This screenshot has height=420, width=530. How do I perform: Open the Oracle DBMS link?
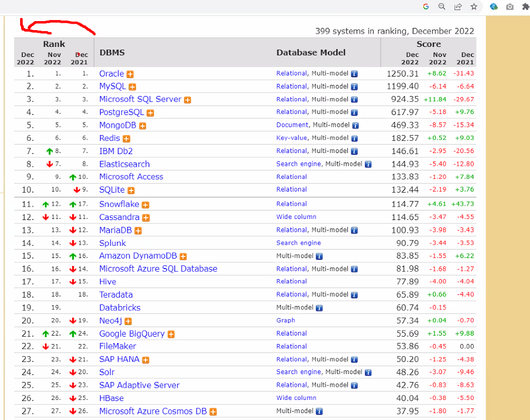pos(112,73)
